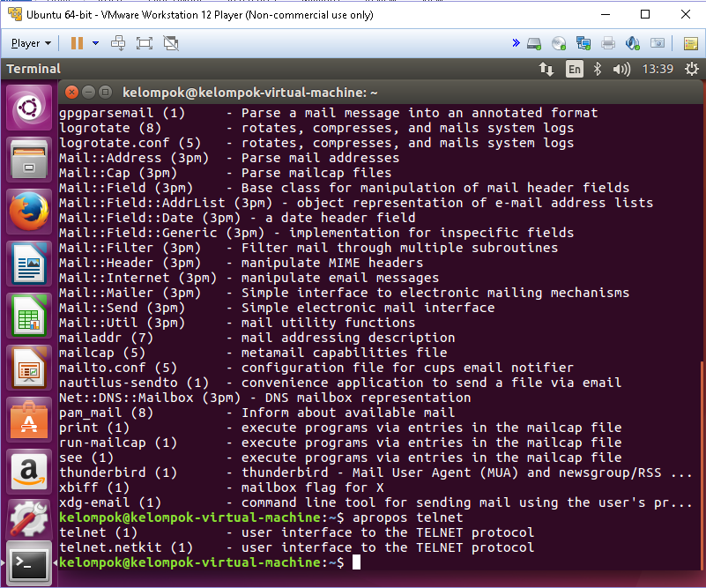Viewport: 706px width, 588px height.
Task: Click the Terminal launcher icon in the dock
Action: [x=29, y=562]
